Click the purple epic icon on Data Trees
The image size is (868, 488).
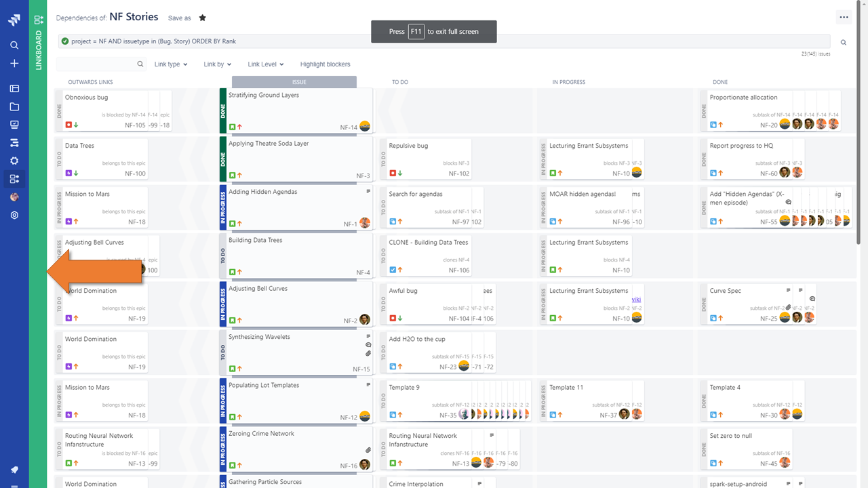click(x=68, y=173)
